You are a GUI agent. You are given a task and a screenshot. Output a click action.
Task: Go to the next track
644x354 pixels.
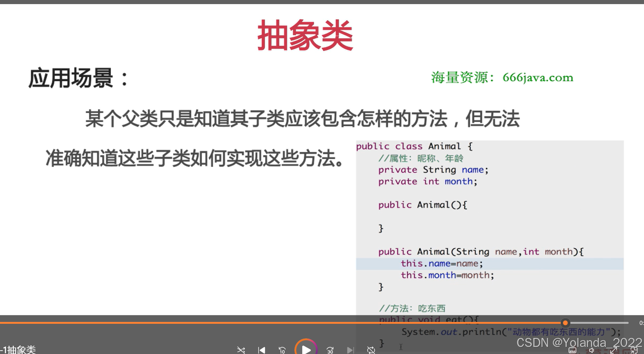(350, 350)
